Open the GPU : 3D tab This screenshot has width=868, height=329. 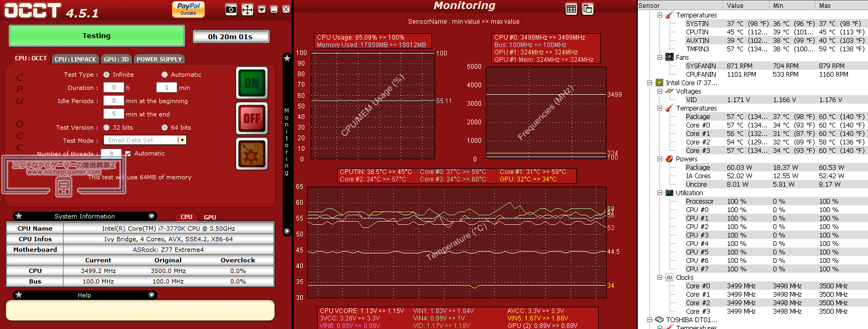tap(116, 59)
